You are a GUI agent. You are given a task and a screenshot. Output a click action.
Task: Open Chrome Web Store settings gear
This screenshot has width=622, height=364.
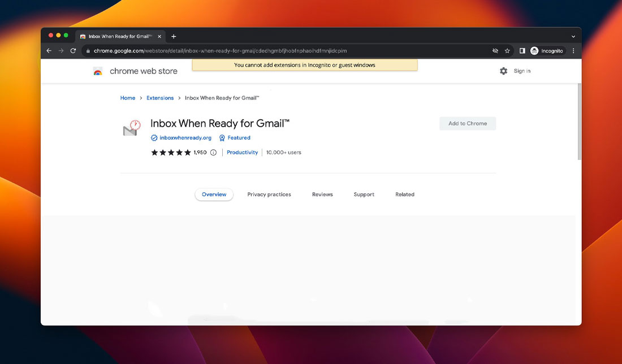[503, 71]
